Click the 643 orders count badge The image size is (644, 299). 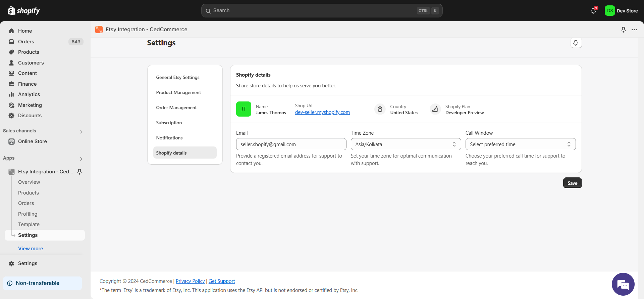tap(76, 42)
